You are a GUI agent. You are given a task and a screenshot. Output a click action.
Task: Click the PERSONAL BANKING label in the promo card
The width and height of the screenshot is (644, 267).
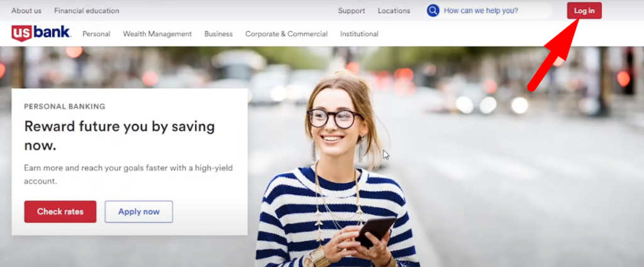65,107
